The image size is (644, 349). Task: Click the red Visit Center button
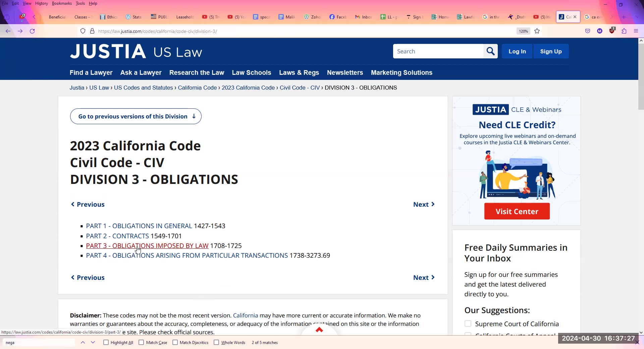pos(517,211)
